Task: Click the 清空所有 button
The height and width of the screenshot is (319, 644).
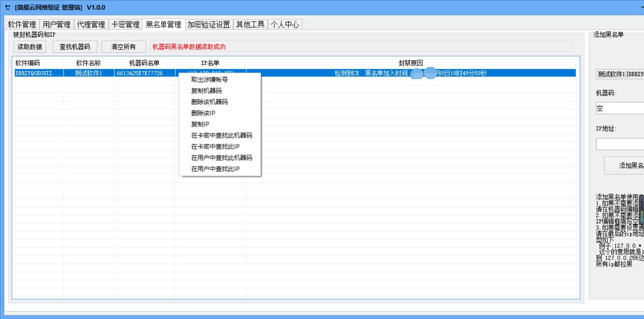Action: pos(123,47)
